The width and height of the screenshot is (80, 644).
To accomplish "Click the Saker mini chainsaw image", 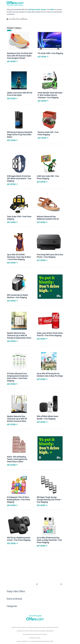I will pos(49,80).
